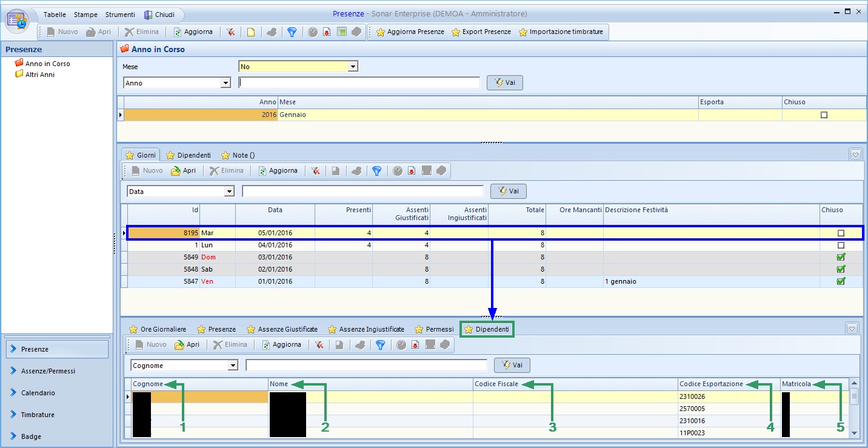This screenshot has width=868, height=448.
Task: Click the blue filter funnel in the top toolbar
Action: click(x=292, y=32)
